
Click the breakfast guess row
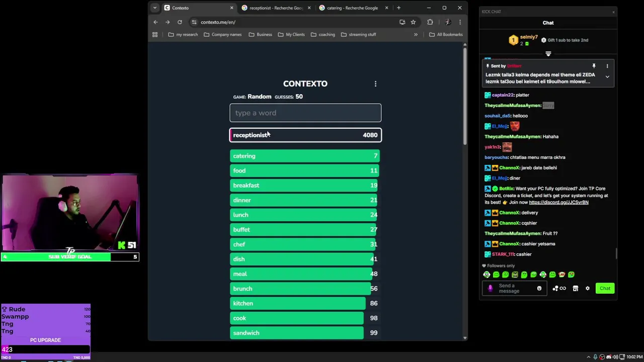[305, 186]
